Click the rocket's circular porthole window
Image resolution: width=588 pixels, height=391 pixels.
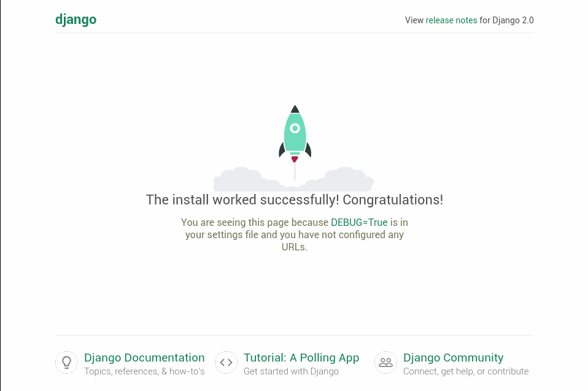click(295, 128)
